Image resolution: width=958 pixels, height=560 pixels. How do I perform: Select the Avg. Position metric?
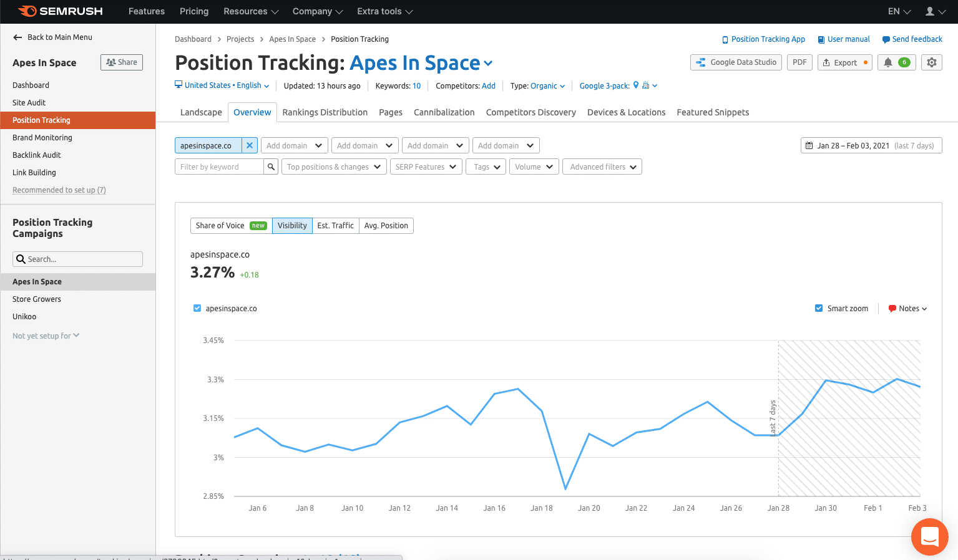tap(386, 226)
